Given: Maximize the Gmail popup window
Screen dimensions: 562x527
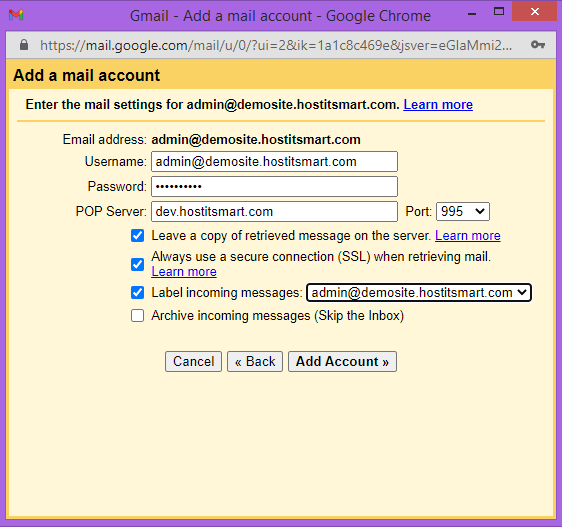Looking at the screenshot, I should [499, 11].
